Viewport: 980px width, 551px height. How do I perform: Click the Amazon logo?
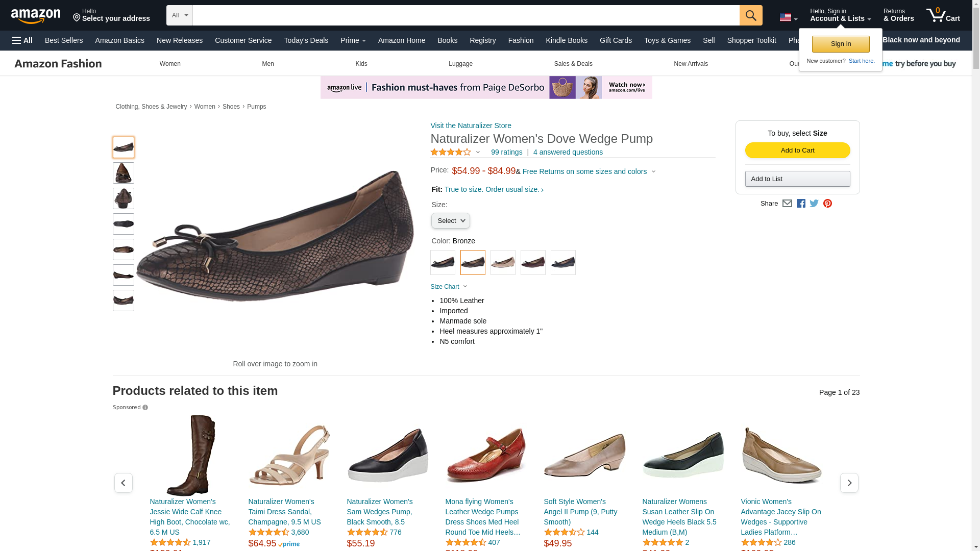click(x=36, y=16)
